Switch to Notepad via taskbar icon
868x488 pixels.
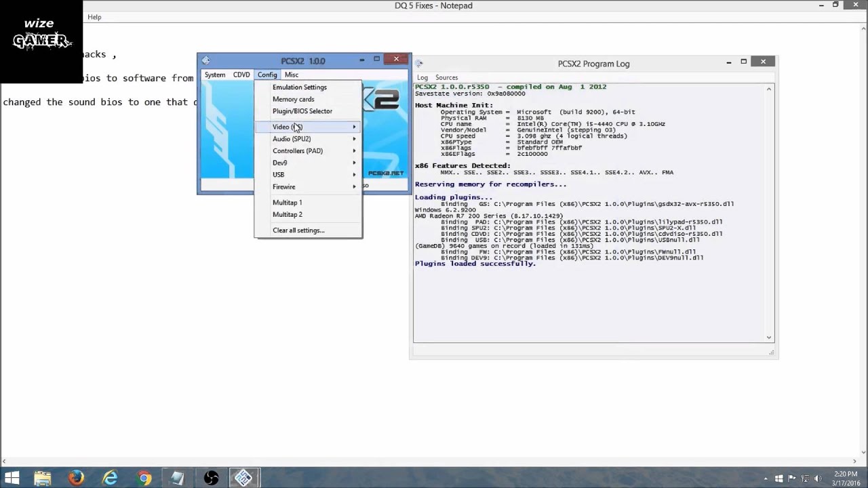178,478
